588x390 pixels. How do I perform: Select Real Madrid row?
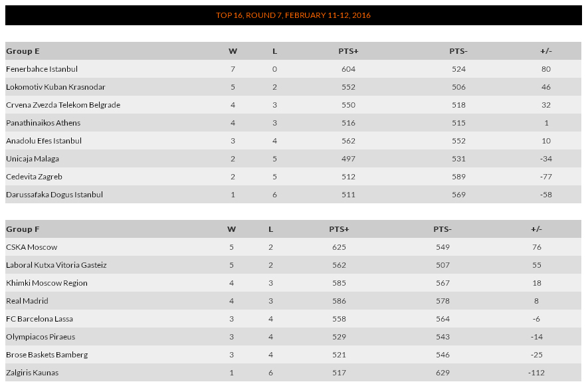[x=293, y=301]
